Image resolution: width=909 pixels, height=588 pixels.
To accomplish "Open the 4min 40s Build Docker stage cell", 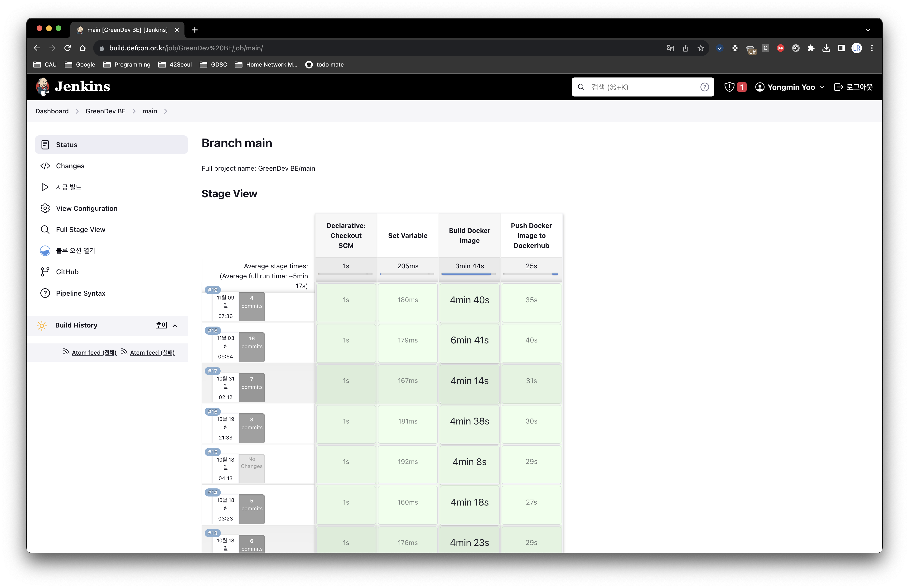I will pyautogui.click(x=469, y=303).
